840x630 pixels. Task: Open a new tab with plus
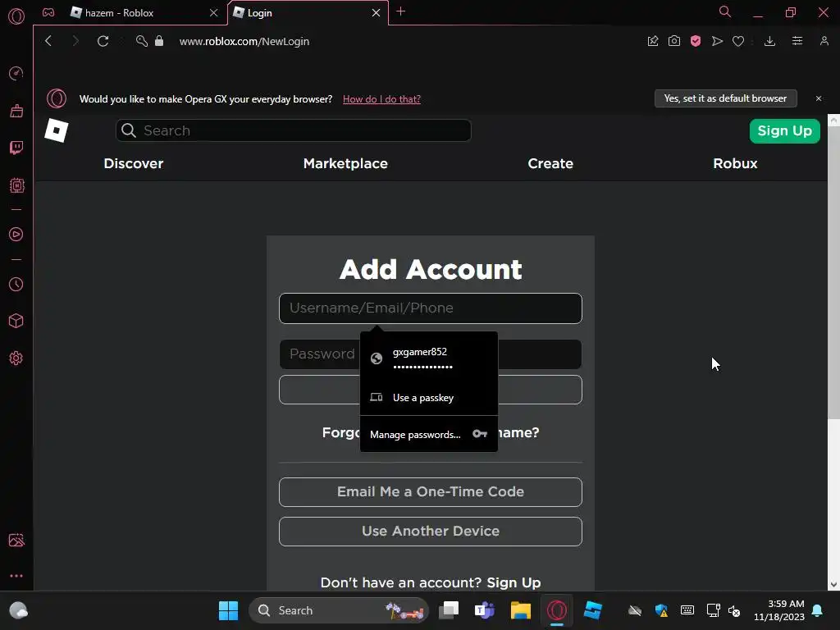point(400,11)
